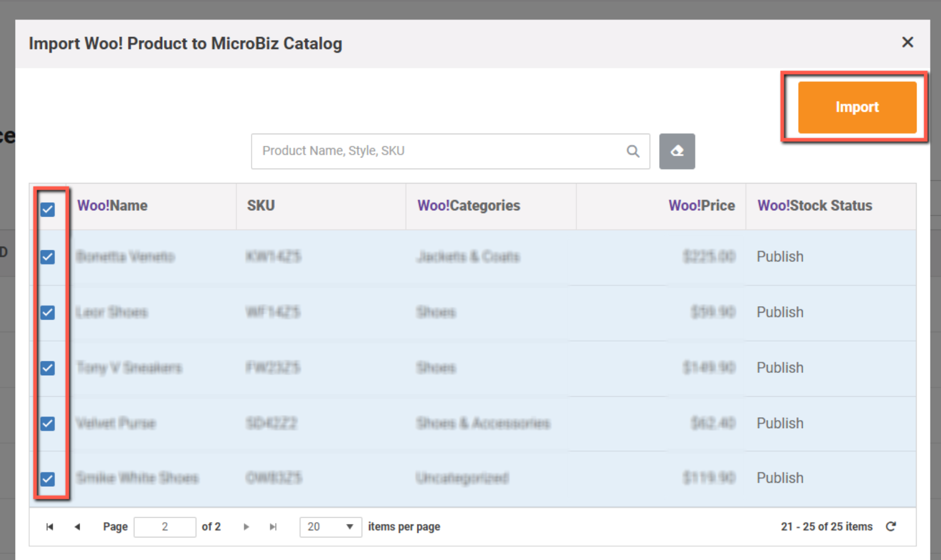
Task: Uncheck the row with SKU KW14Z5
Action: 48,257
